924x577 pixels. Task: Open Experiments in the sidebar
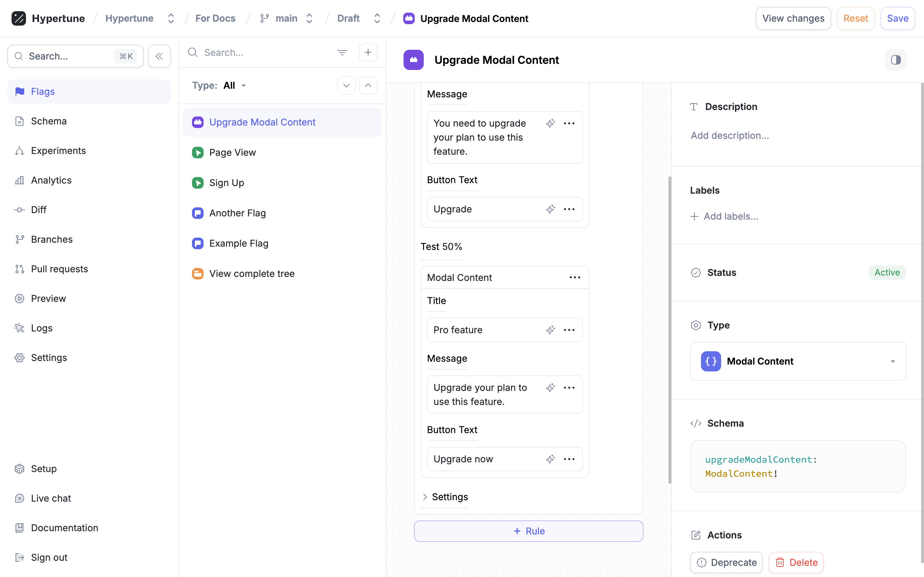(58, 150)
